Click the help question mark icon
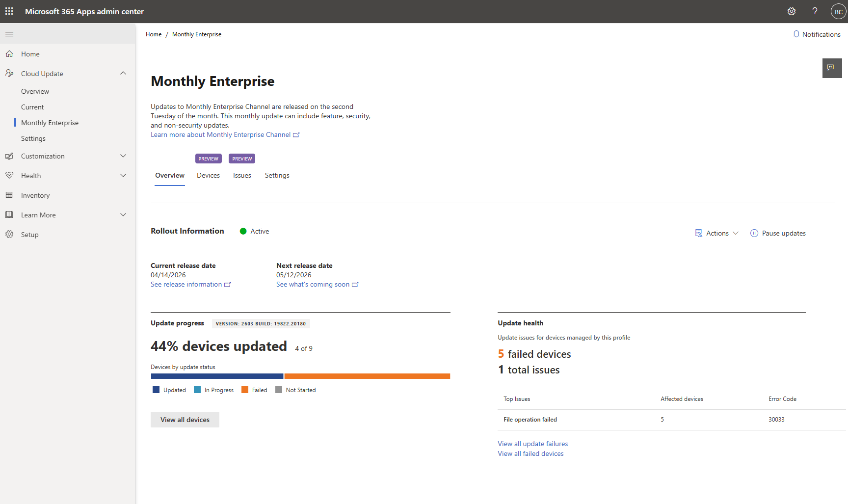Viewport: 848px width, 504px height. tap(815, 11)
